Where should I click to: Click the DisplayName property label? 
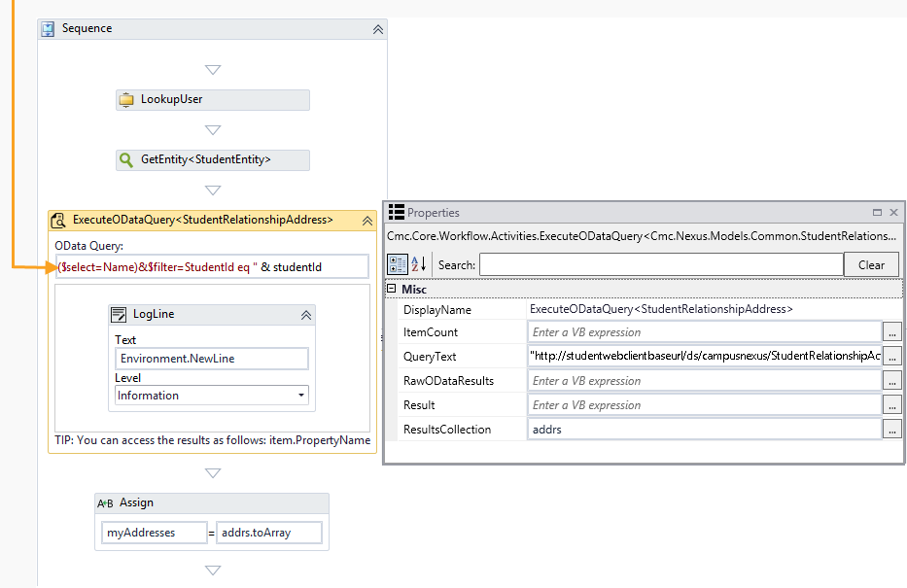(x=437, y=310)
